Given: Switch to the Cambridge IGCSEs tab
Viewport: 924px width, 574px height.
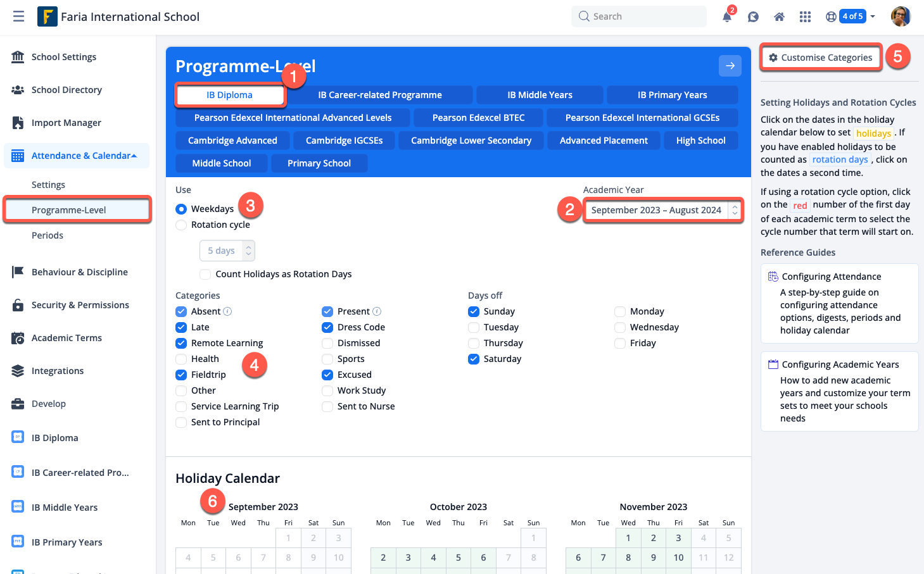Looking at the screenshot, I should (x=345, y=140).
